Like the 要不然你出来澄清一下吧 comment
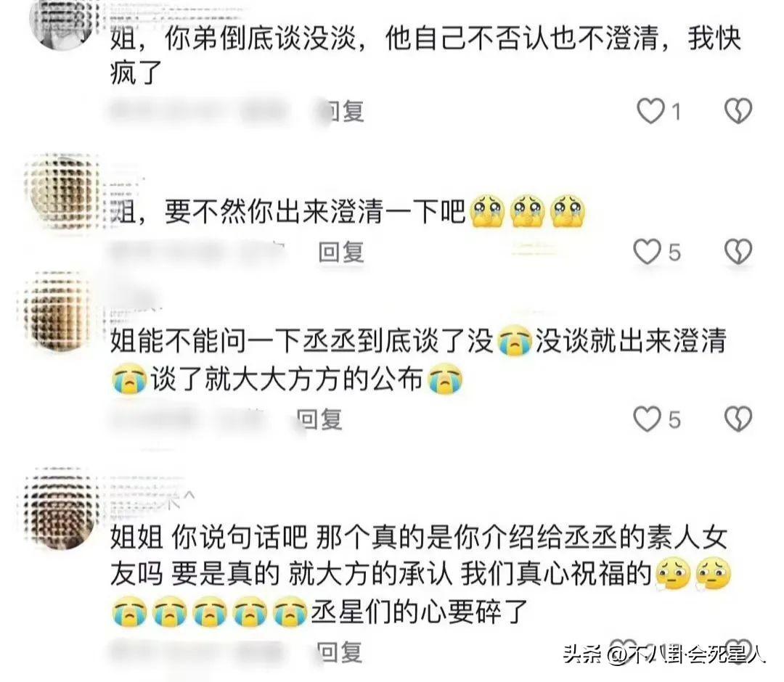The image size is (784, 682). [648, 251]
